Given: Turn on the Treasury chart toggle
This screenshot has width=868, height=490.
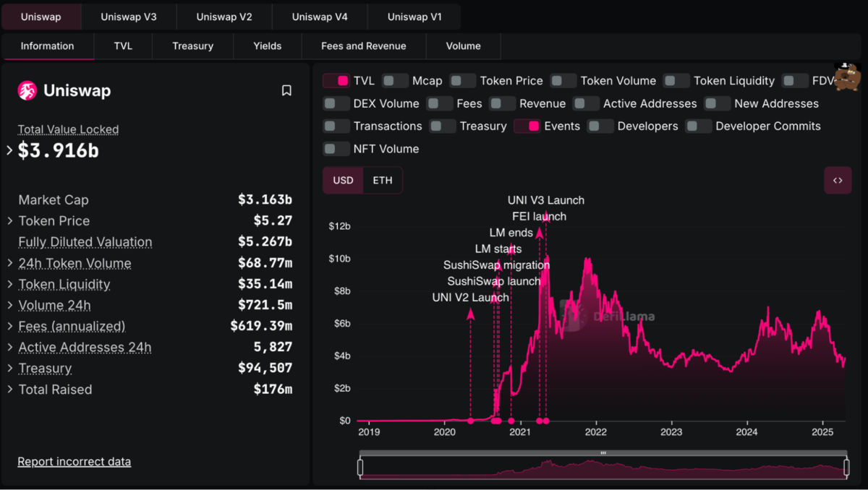Looking at the screenshot, I should coord(443,126).
